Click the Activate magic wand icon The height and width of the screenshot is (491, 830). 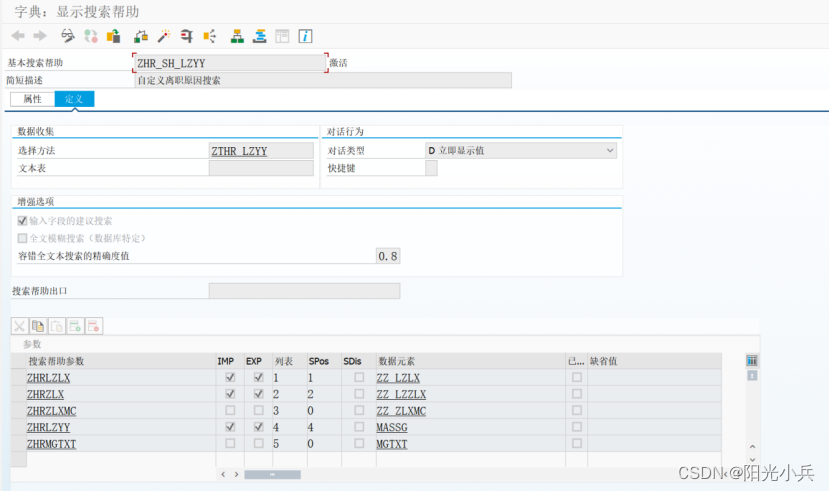[x=164, y=36]
